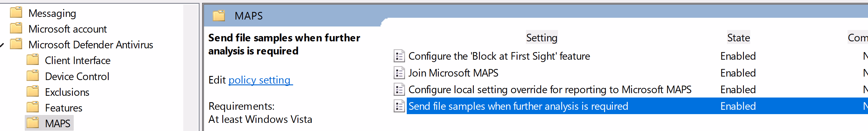Click the local setting override policy icon
Screen dimensions: 868x131
coord(399,90)
